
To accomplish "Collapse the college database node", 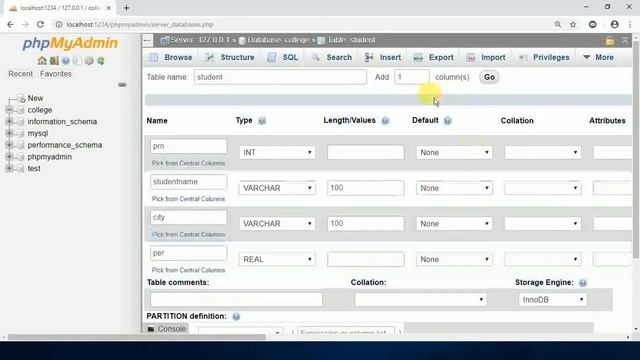I will [x=9, y=110].
